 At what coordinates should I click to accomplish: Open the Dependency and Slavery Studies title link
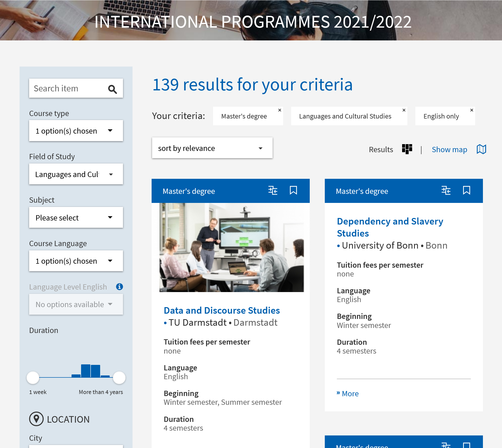(x=390, y=227)
